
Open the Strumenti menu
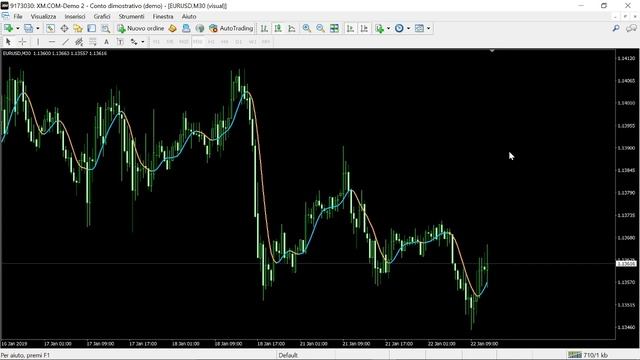[x=131, y=16]
